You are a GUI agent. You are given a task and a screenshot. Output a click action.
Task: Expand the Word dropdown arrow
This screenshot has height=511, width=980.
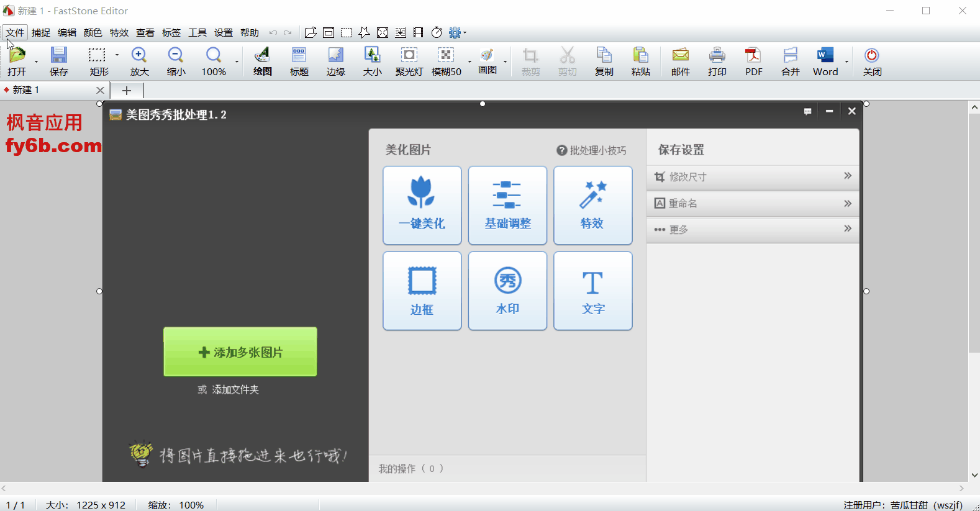click(x=846, y=61)
